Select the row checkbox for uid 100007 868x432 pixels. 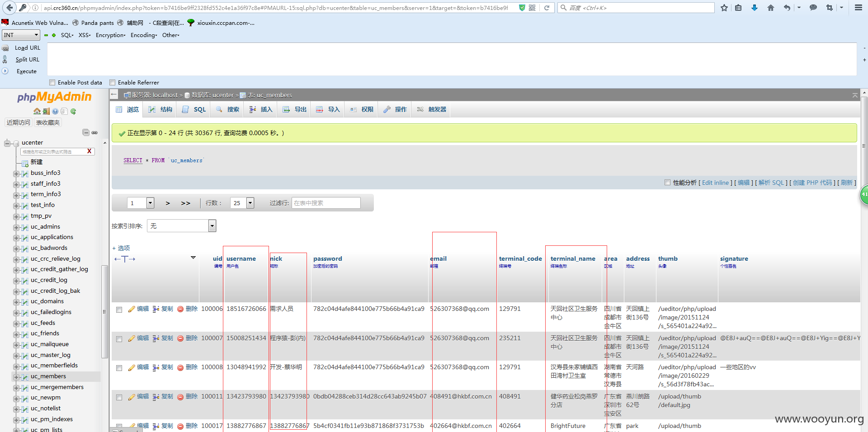[119, 339]
